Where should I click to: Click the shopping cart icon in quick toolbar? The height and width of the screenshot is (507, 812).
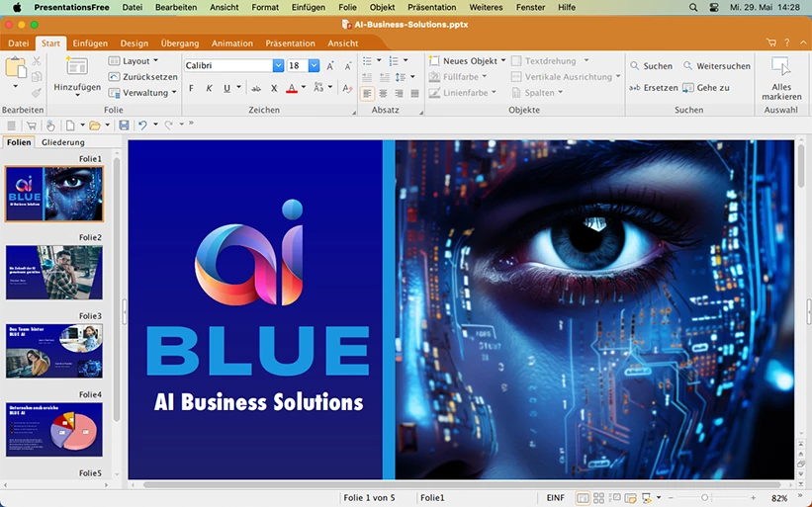(31, 126)
